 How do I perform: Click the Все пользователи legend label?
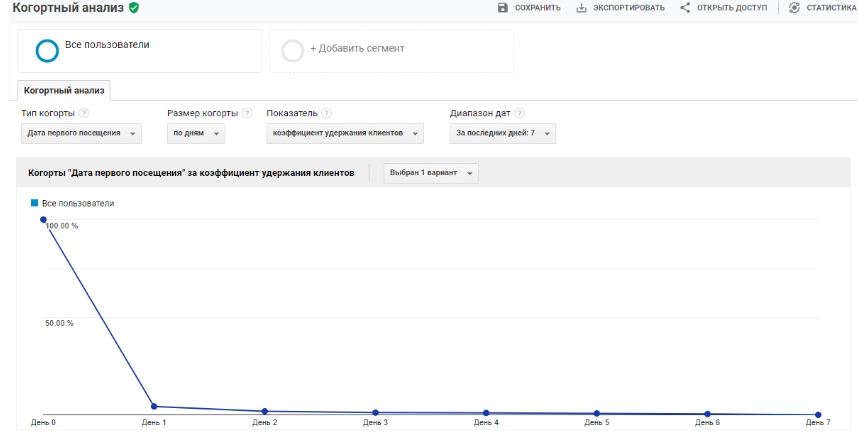[78, 204]
